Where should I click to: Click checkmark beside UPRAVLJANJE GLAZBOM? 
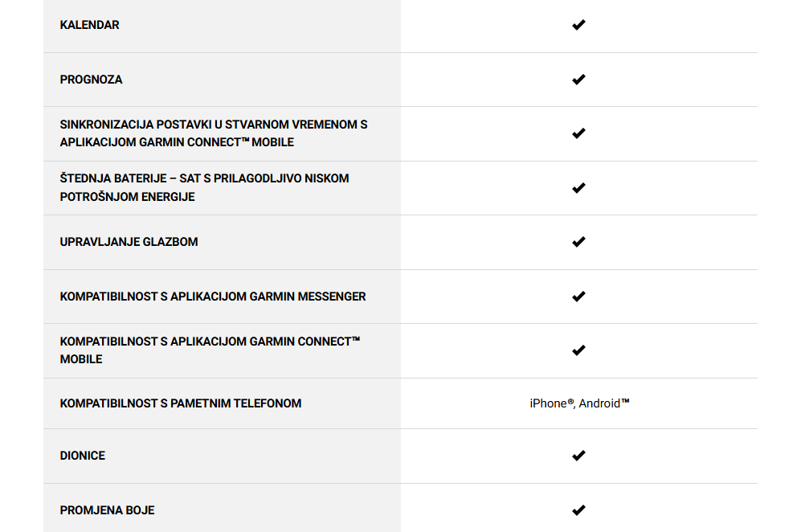[578, 242]
